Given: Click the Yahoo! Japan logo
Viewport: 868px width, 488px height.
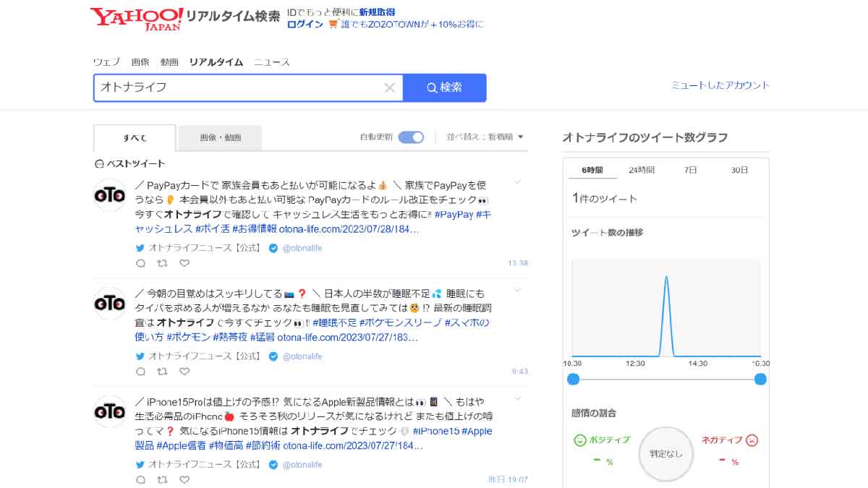Looking at the screenshot, I should tap(137, 19).
